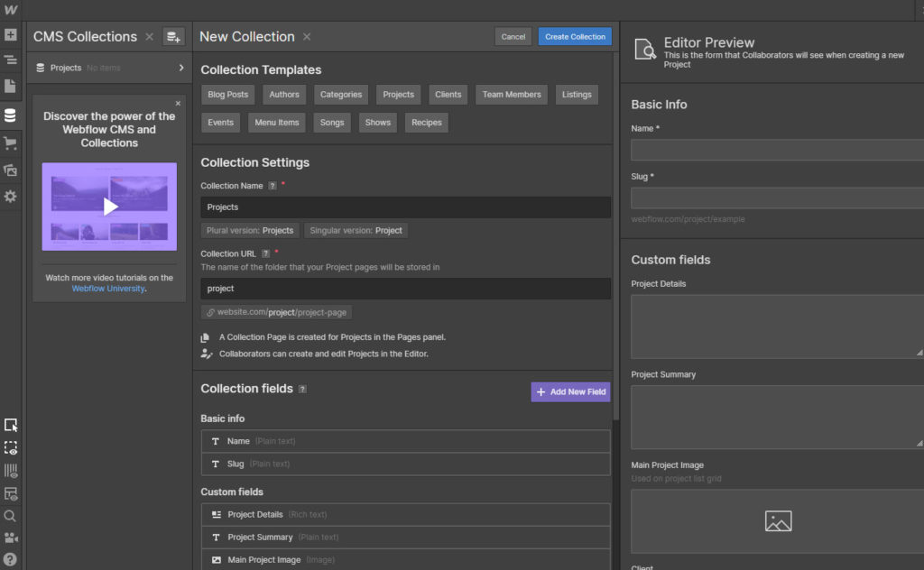The width and height of the screenshot is (924, 570).
Task: Play the CMS tutorial video thumbnail
Action: coord(109,207)
